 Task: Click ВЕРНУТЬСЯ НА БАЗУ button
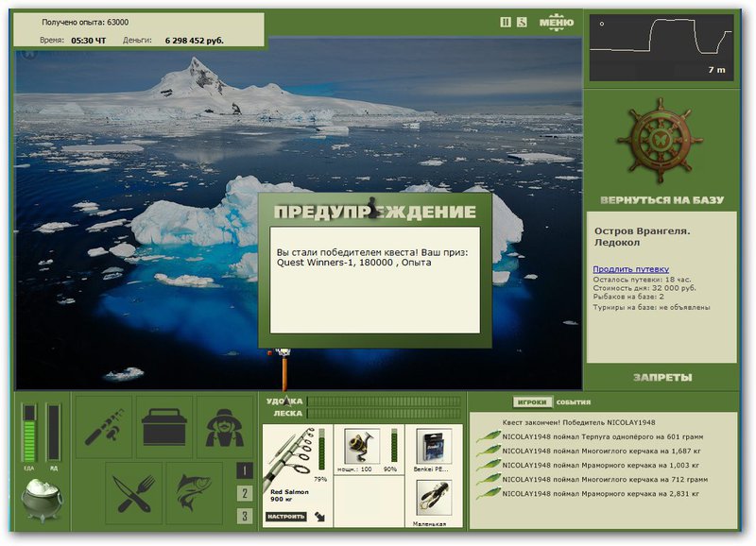pyautogui.click(x=662, y=200)
